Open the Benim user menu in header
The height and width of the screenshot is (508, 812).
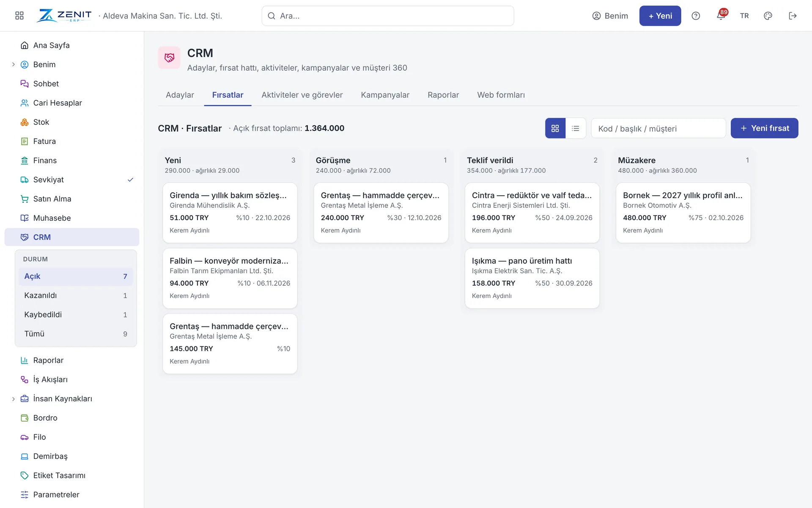(x=610, y=16)
